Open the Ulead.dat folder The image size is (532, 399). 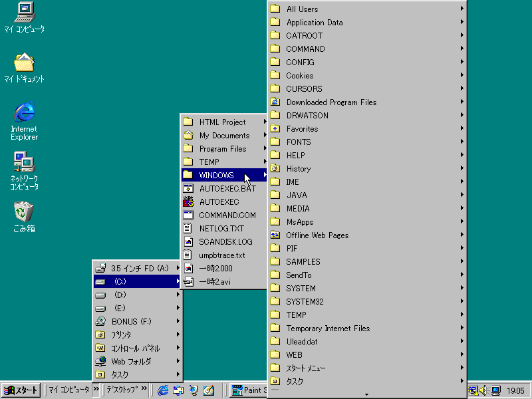[367, 341]
